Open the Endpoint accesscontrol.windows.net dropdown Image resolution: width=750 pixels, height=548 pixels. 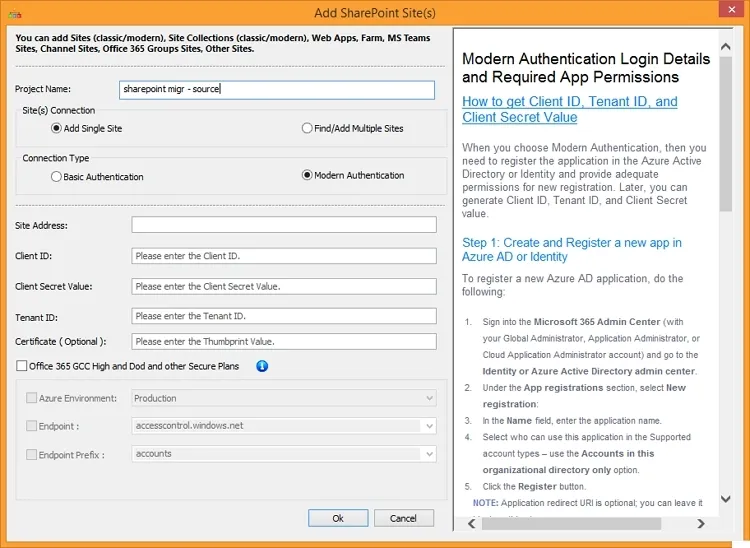(429, 426)
